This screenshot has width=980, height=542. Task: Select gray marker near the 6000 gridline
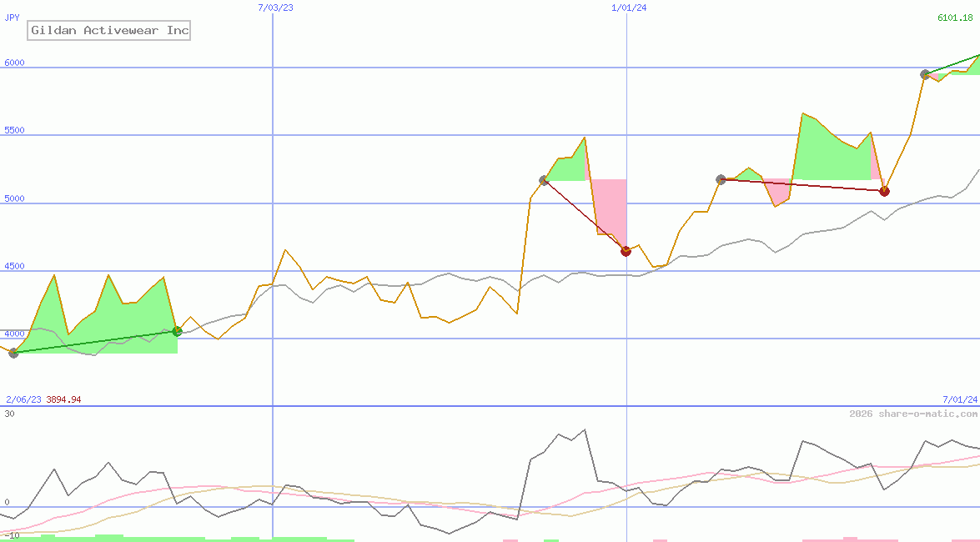tap(925, 74)
